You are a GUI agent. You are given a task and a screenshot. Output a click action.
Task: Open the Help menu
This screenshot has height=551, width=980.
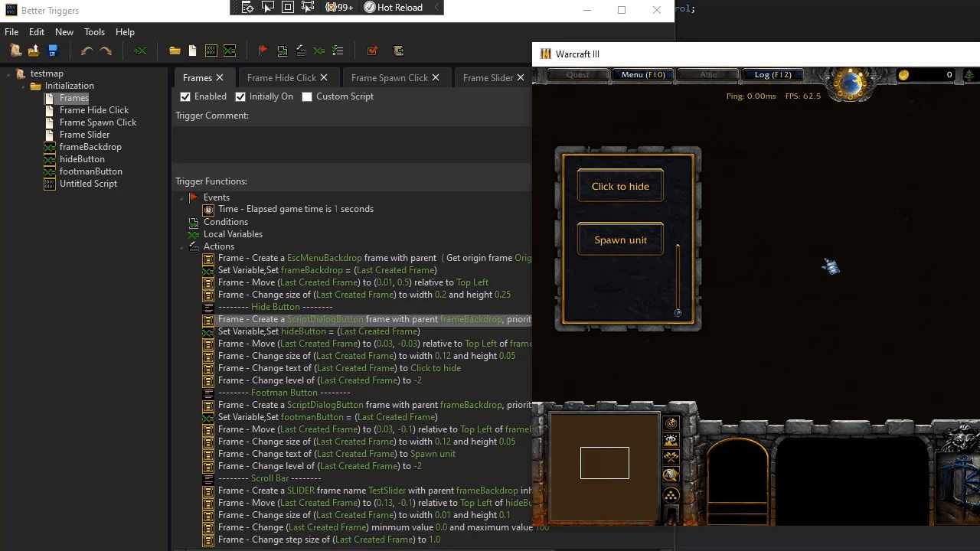pyautogui.click(x=125, y=32)
